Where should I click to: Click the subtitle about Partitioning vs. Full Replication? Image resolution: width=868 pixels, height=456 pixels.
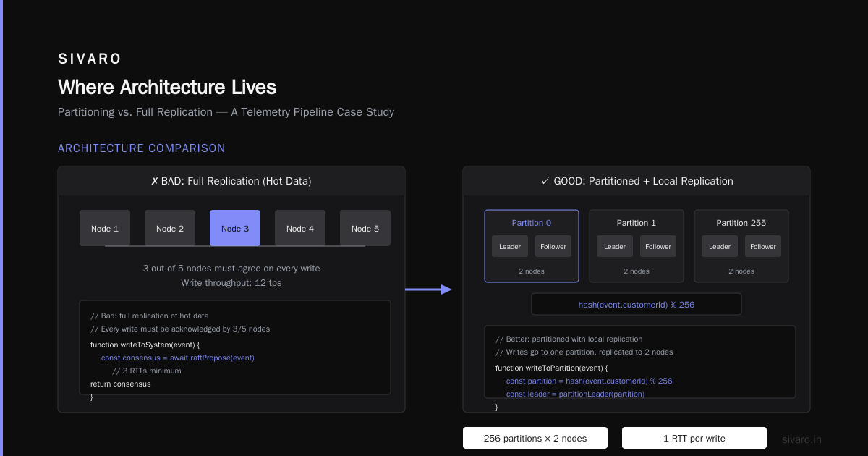pyautogui.click(x=226, y=112)
